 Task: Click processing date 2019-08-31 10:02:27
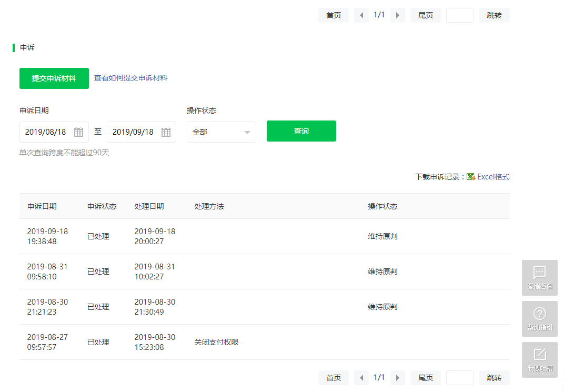tap(155, 272)
